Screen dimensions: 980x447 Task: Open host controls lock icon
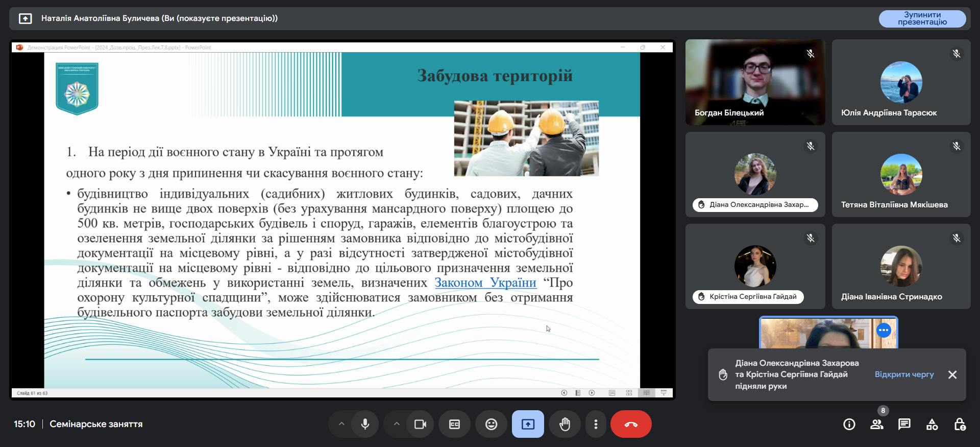coord(960,424)
